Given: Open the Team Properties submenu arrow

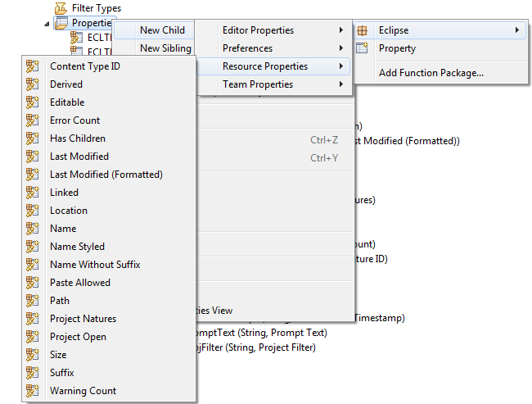Looking at the screenshot, I should [x=340, y=84].
